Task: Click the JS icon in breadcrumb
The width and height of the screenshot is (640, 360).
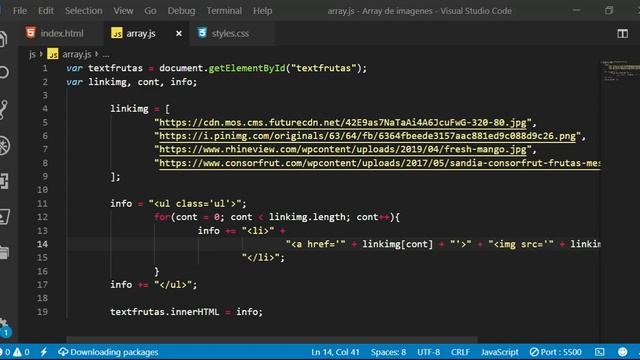Action: point(53,54)
